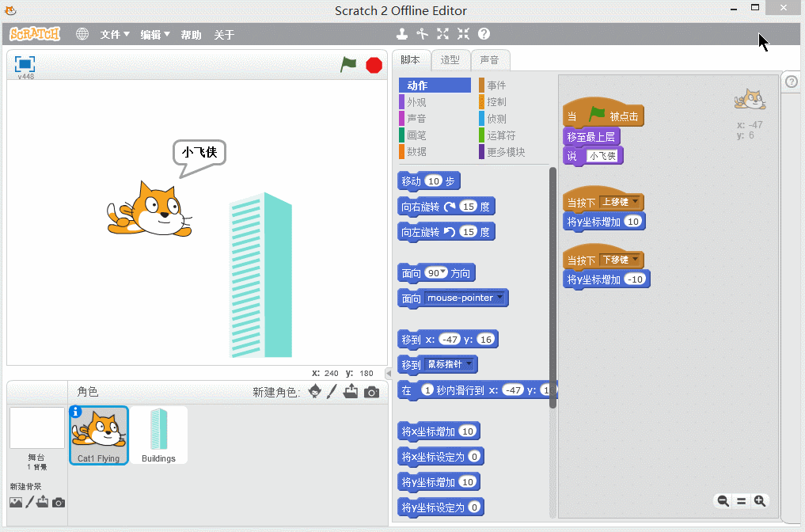Click the 移至最上层 block in script
The image size is (805, 532).
(x=591, y=137)
